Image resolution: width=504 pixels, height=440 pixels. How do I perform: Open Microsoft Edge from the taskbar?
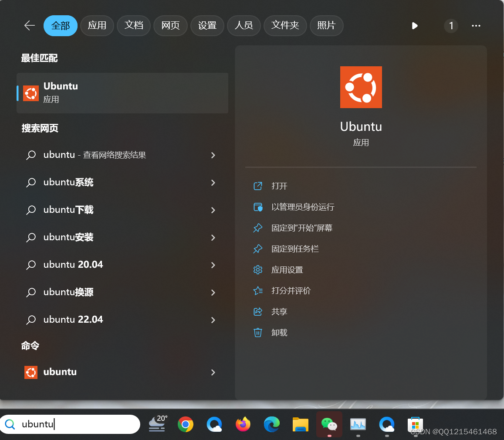pyautogui.click(x=272, y=424)
